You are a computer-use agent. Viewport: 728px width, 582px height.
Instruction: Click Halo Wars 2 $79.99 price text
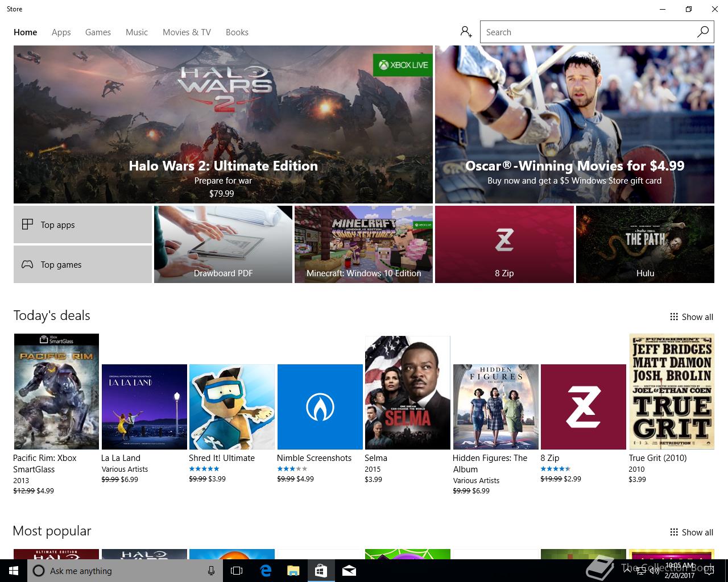pyautogui.click(x=222, y=194)
